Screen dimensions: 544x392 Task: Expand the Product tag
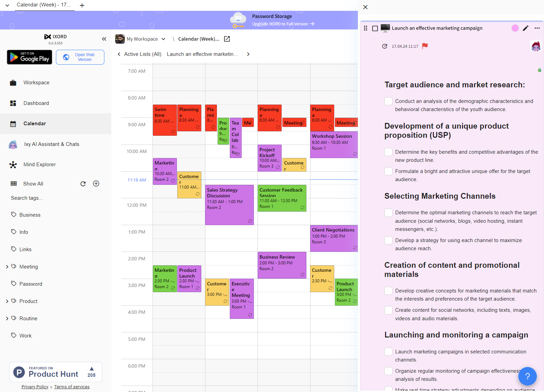pyautogui.click(x=7, y=301)
